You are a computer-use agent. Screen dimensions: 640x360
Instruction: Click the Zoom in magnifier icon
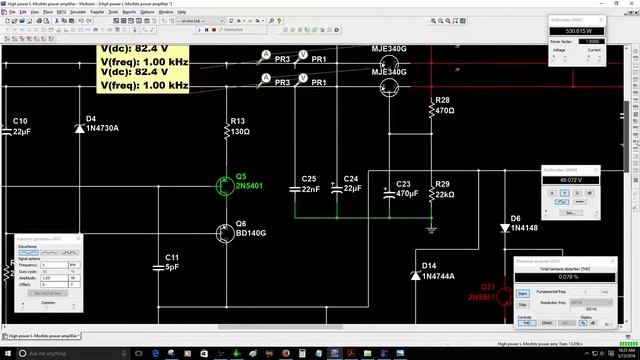pyautogui.click(x=433, y=21)
